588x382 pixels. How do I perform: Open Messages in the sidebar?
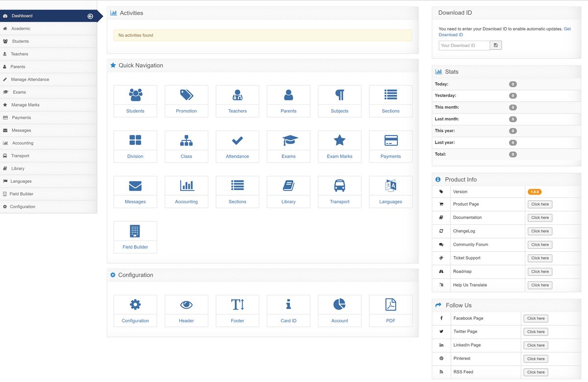(49, 130)
